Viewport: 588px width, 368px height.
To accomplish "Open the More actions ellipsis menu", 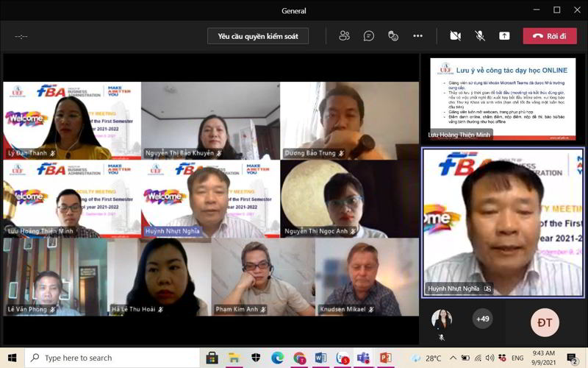I will click(x=417, y=35).
